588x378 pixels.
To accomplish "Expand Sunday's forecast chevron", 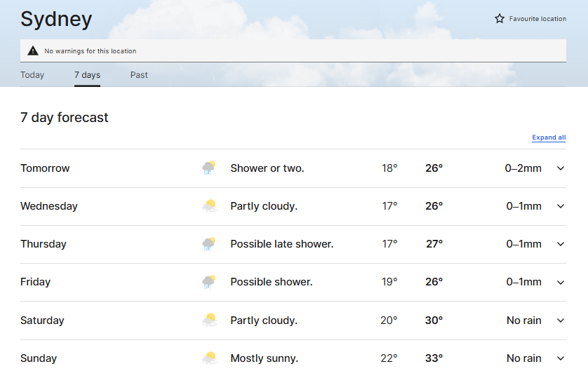I will coord(561,358).
